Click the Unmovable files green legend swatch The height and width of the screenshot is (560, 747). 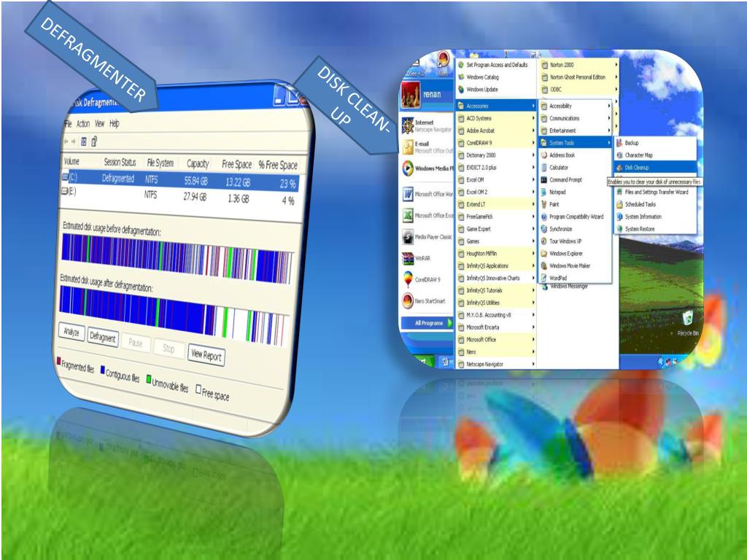[x=149, y=379]
